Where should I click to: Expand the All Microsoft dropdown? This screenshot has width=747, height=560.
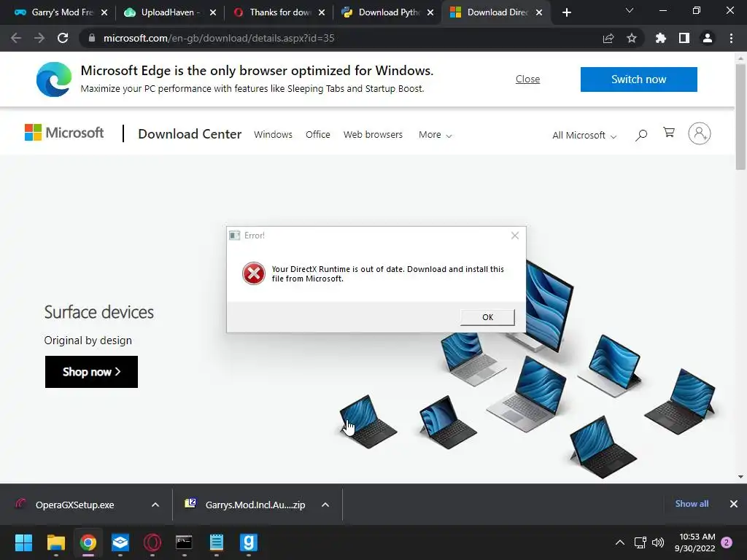click(x=584, y=135)
